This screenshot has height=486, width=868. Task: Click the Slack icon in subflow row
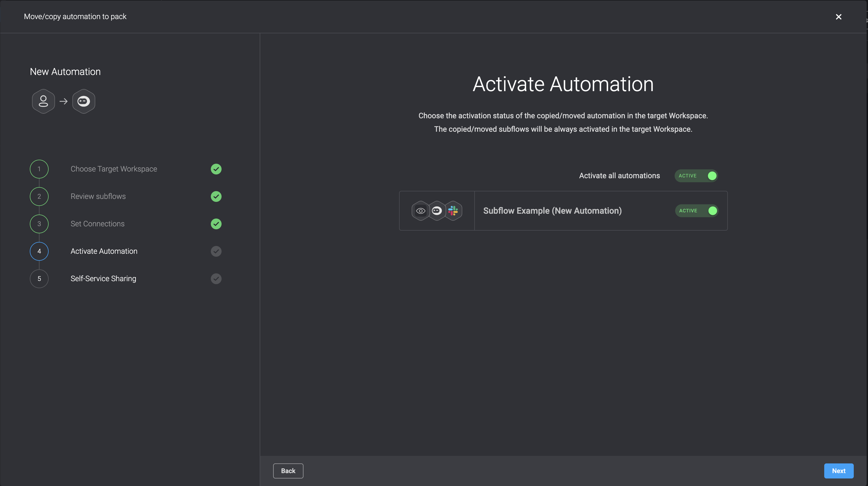(453, 211)
